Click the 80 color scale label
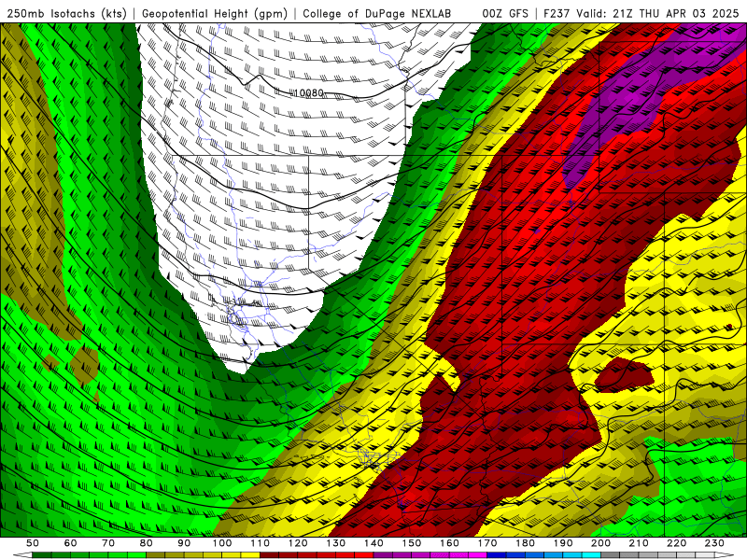 (146, 543)
